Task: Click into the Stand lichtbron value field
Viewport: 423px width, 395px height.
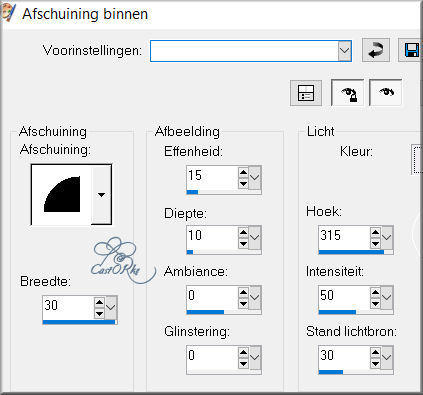Action: [x=344, y=357]
